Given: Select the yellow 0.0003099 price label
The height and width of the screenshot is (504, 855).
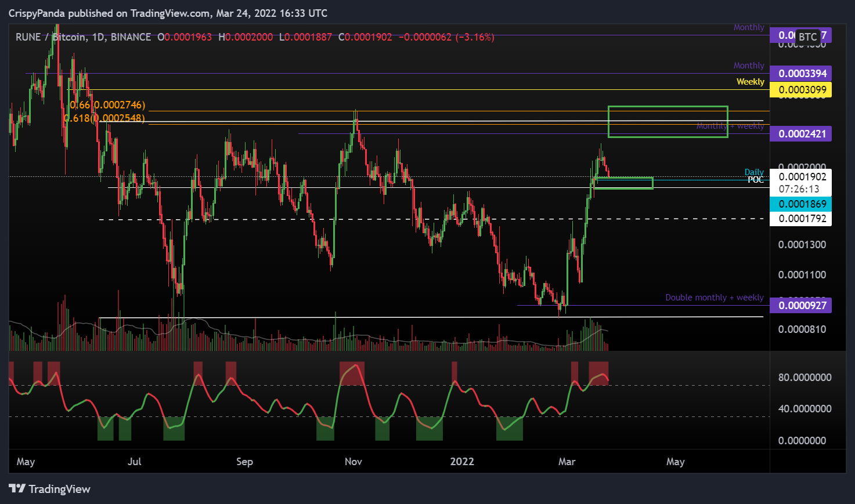Looking at the screenshot, I should tap(801, 90).
